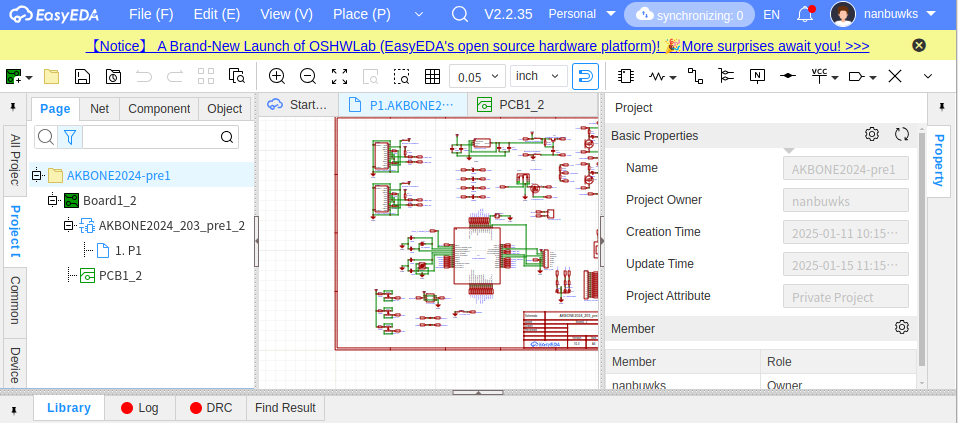The image size is (958, 423).
Task: Click the save icon
Action: tap(82, 76)
